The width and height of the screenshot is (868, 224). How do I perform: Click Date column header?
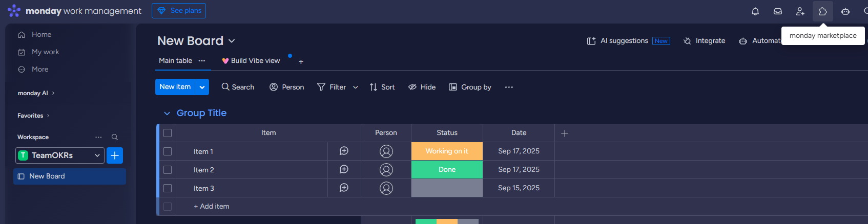[x=519, y=133]
